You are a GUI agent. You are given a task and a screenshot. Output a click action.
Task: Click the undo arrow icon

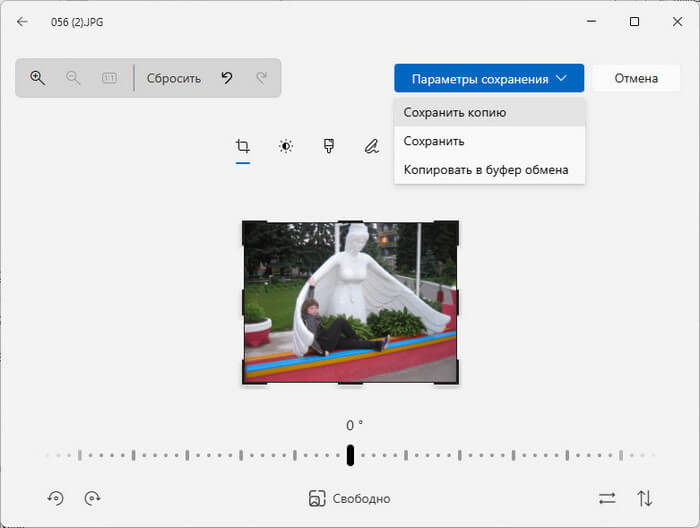[x=227, y=78]
